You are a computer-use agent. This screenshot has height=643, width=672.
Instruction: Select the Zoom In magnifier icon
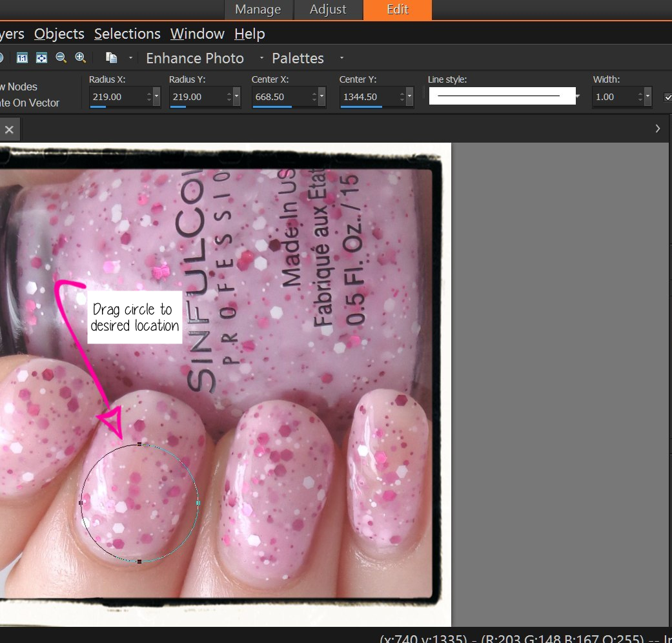point(80,57)
